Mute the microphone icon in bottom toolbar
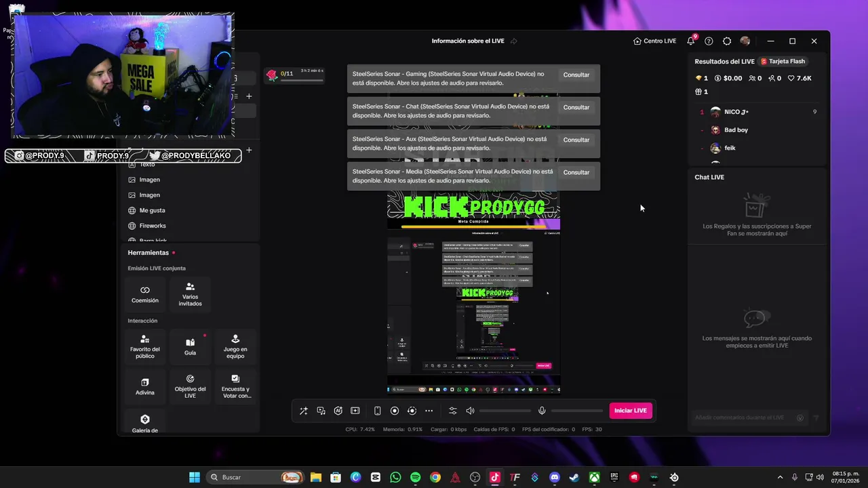The height and width of the screenshot is (488, 868). [x=542, y=411]
